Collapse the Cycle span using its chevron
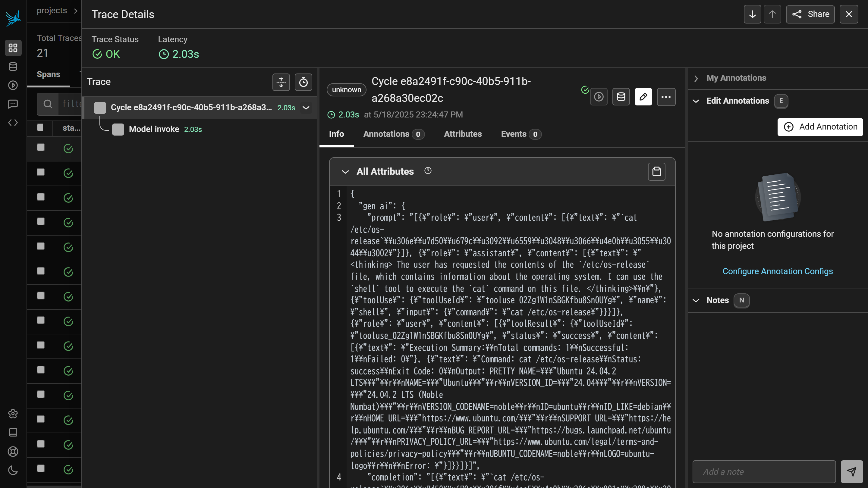This screenshot has height=488, width=868. (x=306, y=108)
